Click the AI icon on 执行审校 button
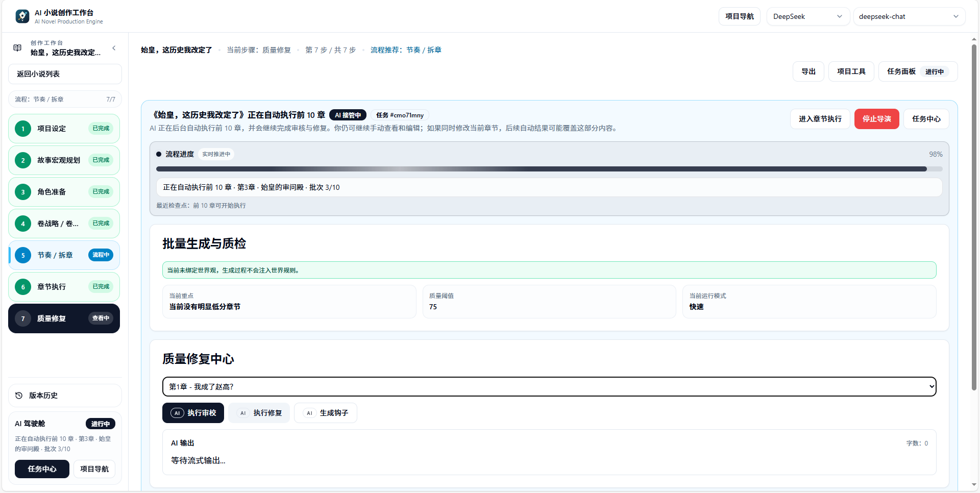This screenshot has width=980, height=493. coord(177,413)
